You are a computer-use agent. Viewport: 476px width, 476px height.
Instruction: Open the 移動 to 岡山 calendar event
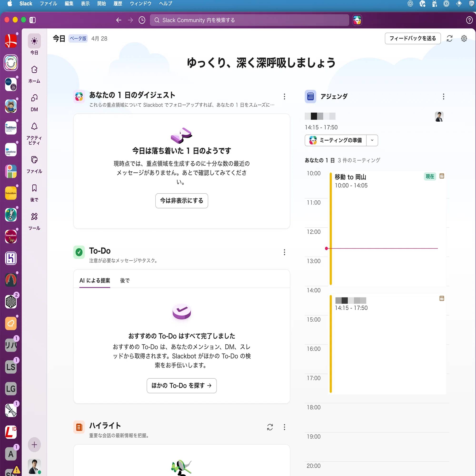click(387, 229)
